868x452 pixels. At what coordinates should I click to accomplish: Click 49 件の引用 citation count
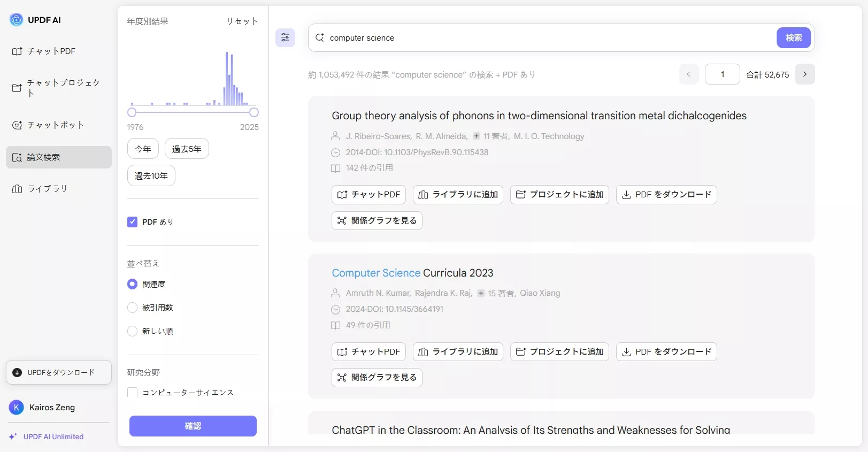tap(368, 325)
